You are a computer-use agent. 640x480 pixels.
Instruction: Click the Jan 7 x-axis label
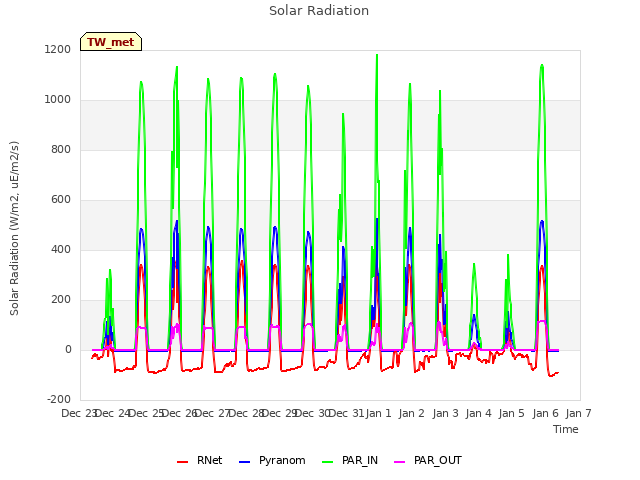(578, 413)
